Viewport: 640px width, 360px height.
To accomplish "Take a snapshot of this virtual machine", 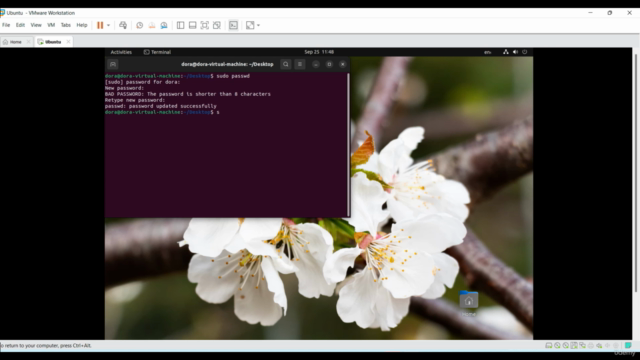I will [x=140, y=25].
